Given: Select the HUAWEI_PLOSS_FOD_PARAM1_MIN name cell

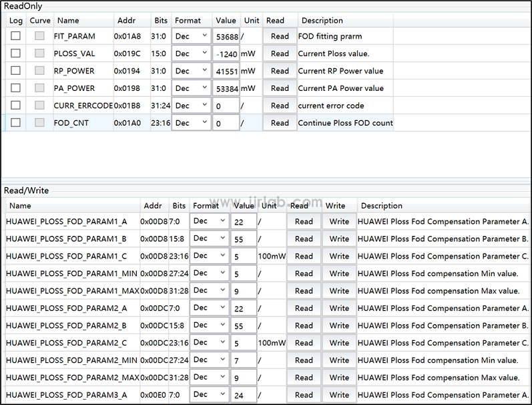Looking at the screenshot, I should (x=71, y=273).
